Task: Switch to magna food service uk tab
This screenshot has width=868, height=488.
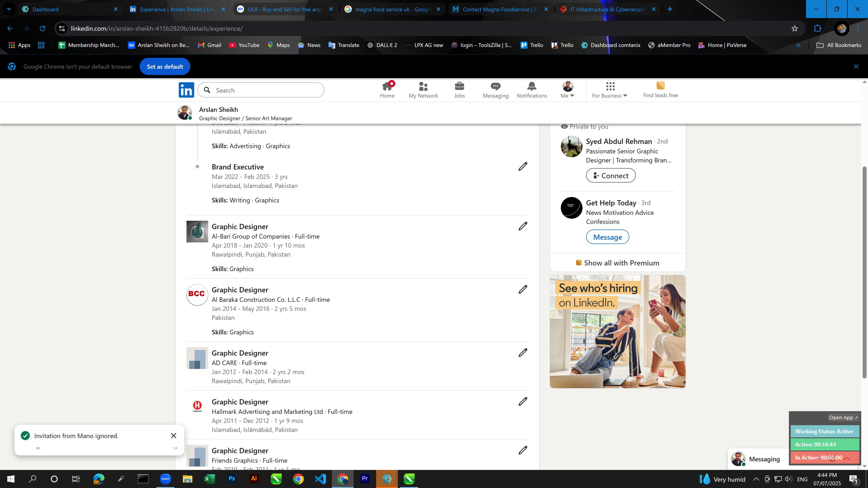Action: pos(393,9)
